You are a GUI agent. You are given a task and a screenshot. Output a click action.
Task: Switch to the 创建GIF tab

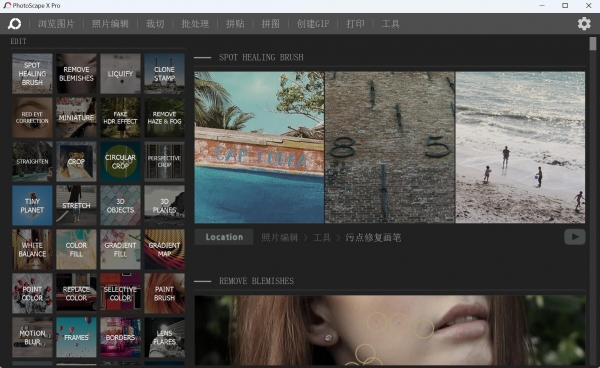coord(313,24)
